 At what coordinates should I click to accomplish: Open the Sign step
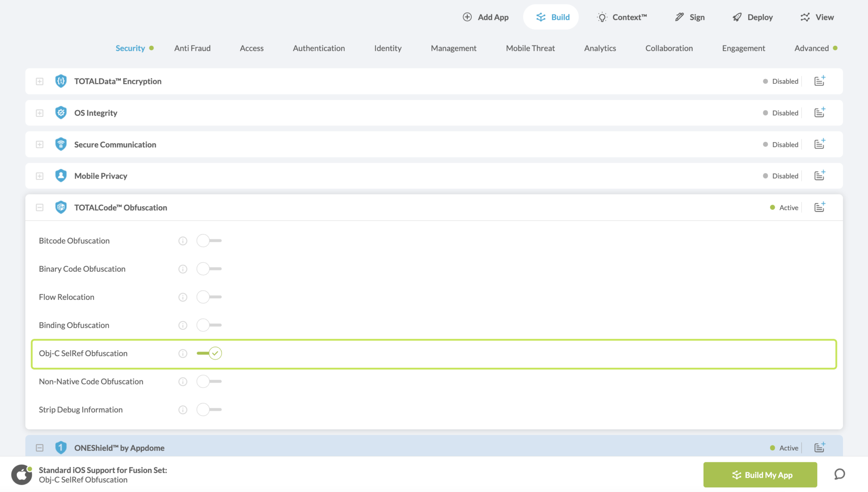click(x=690, y=17)
